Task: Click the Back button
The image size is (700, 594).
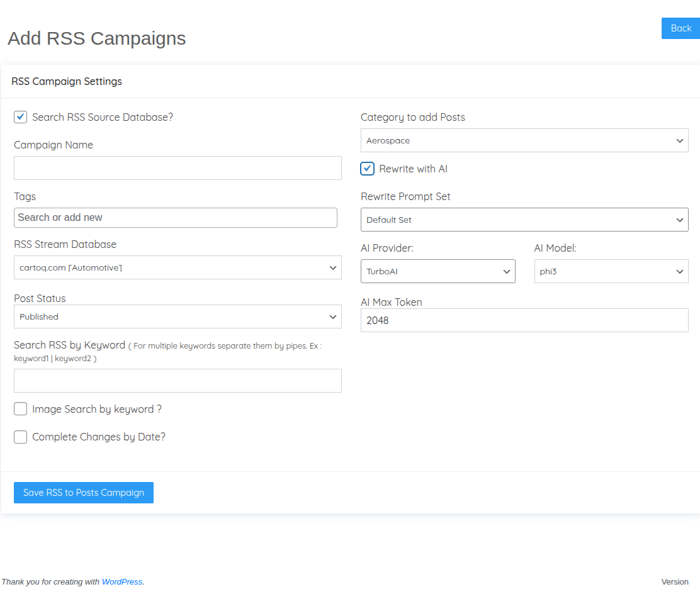Action: pos(680,28)
